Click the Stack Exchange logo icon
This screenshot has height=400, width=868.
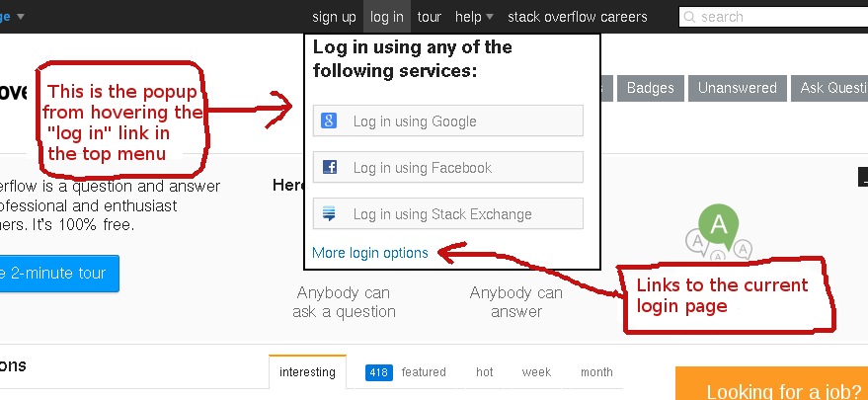[x=329, y=213]
